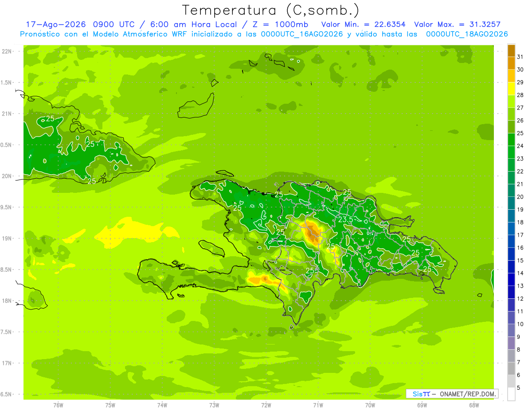Click latitude axis label "20N"
This screenshot has height=411, width=532.
point(7,176)
